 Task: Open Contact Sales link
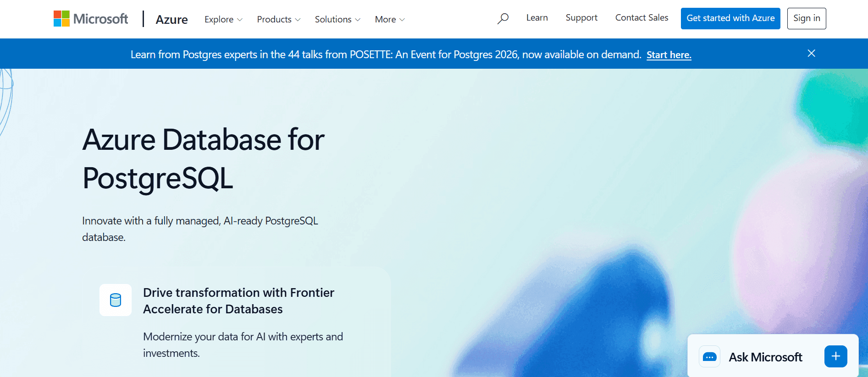[641, 18]
